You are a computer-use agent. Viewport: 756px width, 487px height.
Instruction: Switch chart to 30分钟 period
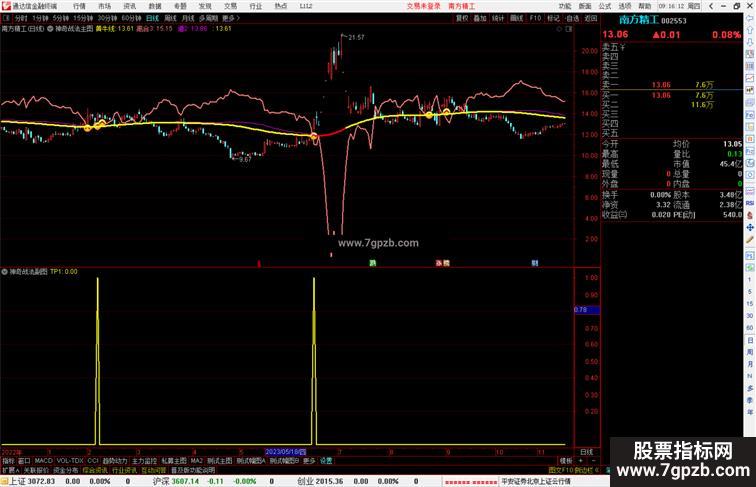pyautogui.click(x=107, y=18)
